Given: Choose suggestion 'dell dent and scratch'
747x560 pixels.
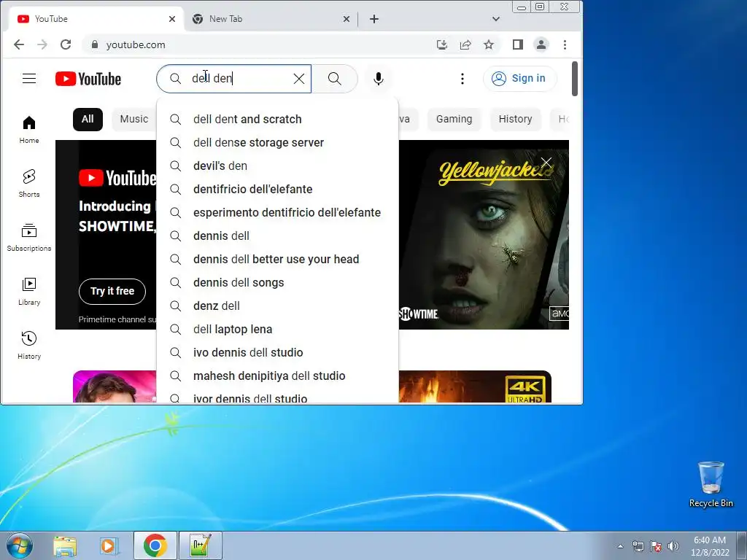Looking at the screenshot, I should [277, 119].
